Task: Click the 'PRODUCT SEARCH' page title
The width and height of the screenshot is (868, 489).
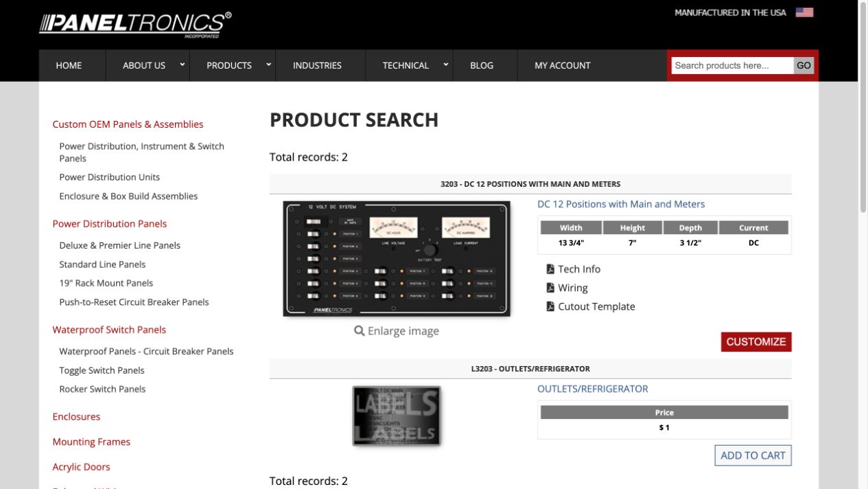Action: tap(354, 120)
